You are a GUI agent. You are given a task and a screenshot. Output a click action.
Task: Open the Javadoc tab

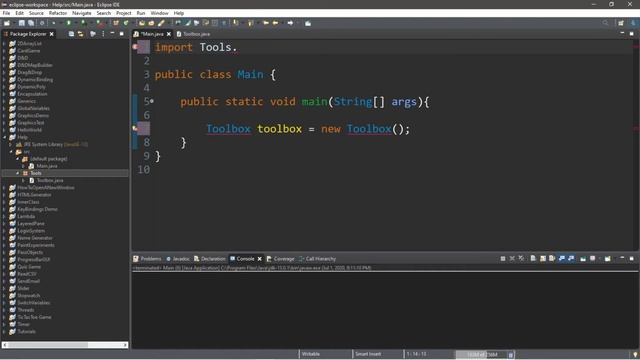tap(178, 259)
